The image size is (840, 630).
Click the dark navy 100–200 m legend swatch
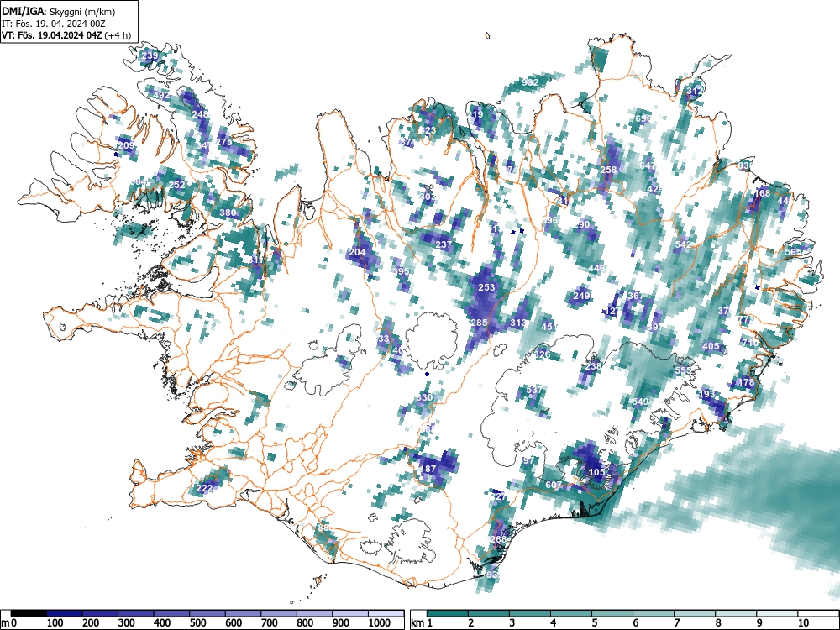click(x=65, y=613)
